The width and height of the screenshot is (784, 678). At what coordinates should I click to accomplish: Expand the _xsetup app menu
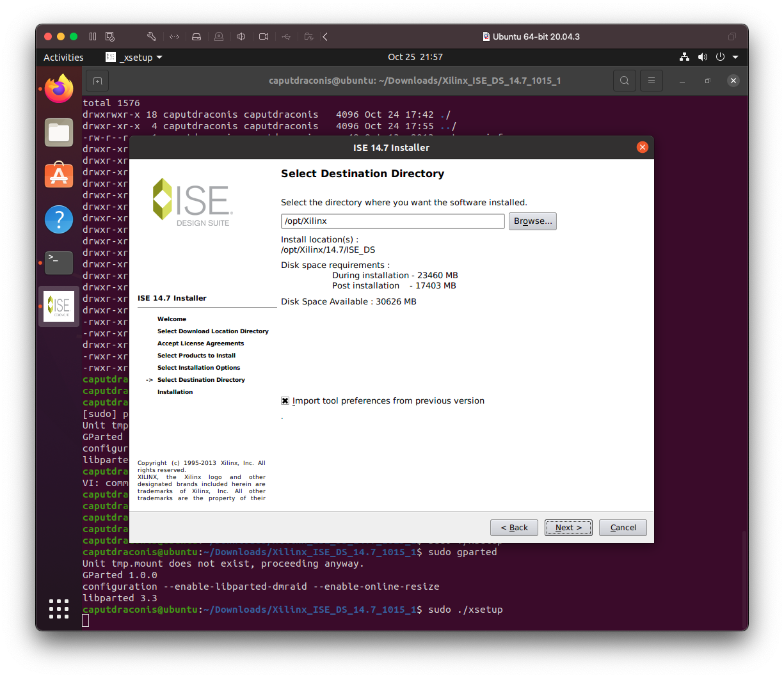(134, 57)
